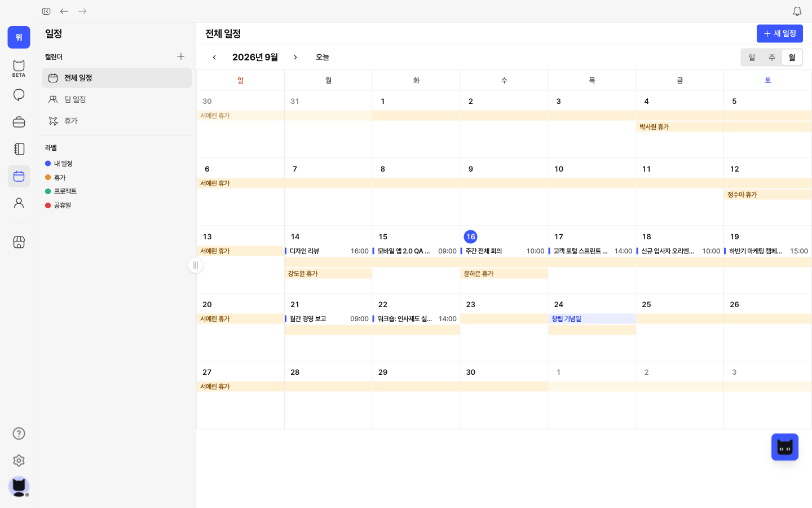Open the chat bubble icon
Screen dimensions: 812x508
coord(19,95)
